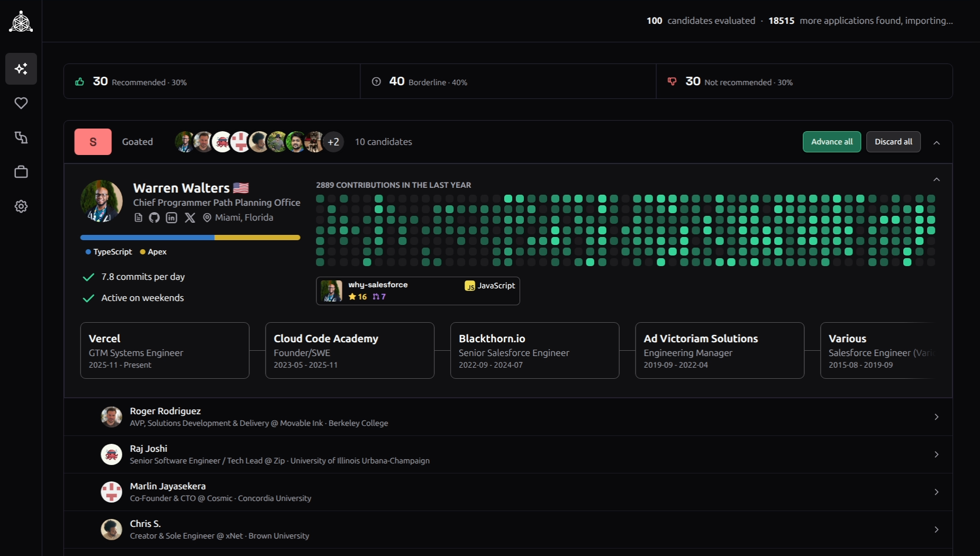Open the Cloud Code Academy experience card
Screen dimensions: 980x556
point(350,351)
